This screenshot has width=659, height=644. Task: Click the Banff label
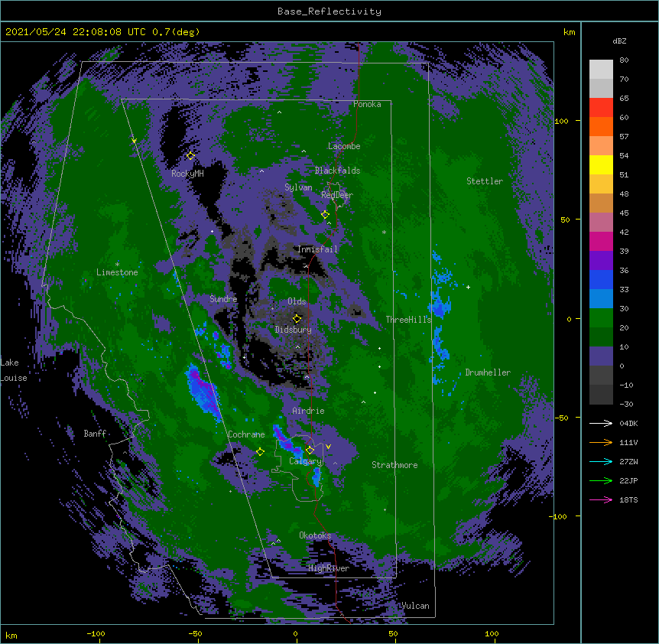tap(95, 434)
